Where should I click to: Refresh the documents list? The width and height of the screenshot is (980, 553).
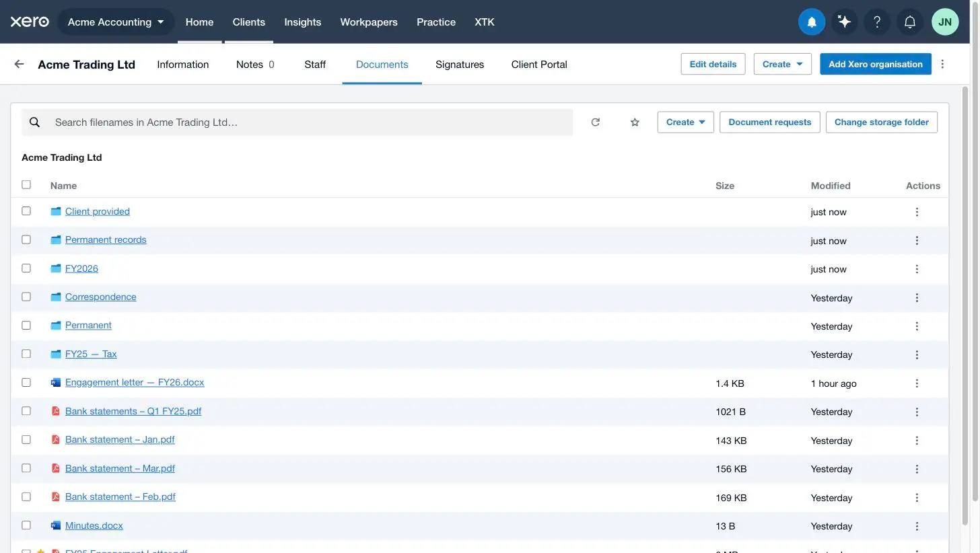click(595, 122)
